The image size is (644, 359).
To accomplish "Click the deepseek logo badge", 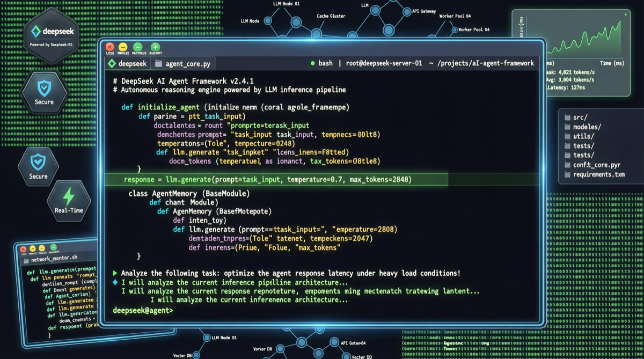I will pos(52,35).
